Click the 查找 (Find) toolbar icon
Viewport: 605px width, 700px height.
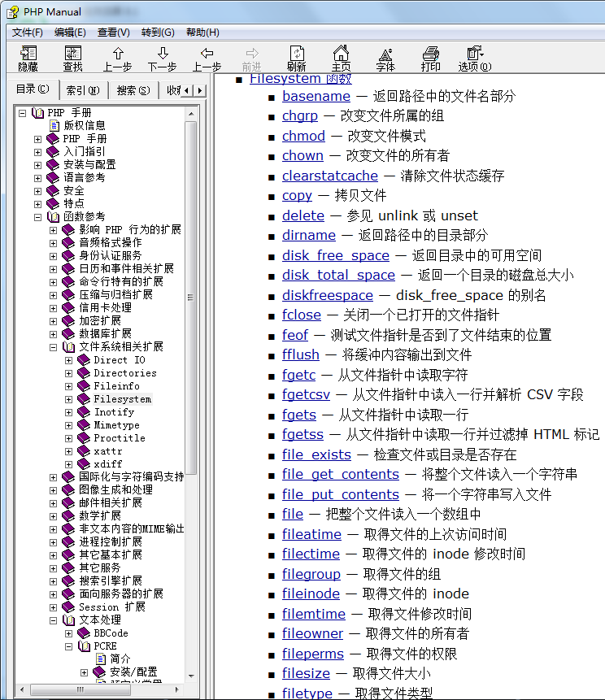point(72,58)
